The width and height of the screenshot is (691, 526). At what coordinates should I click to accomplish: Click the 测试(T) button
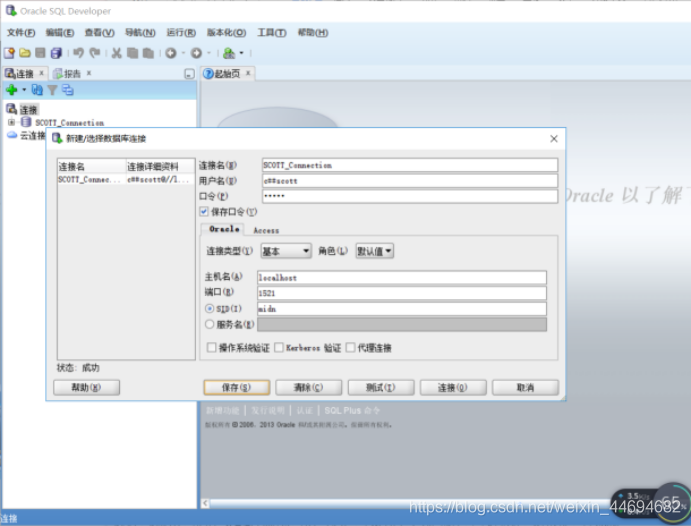coord(381,387)
